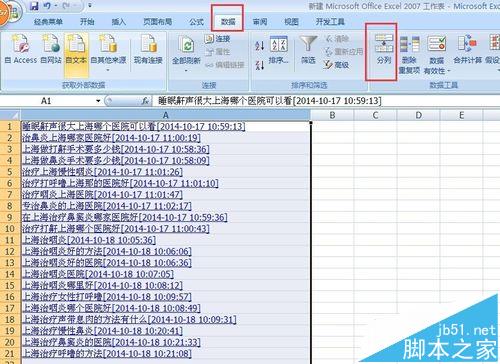Open From Other Sources (自其他来源) menu

point(108,52)
